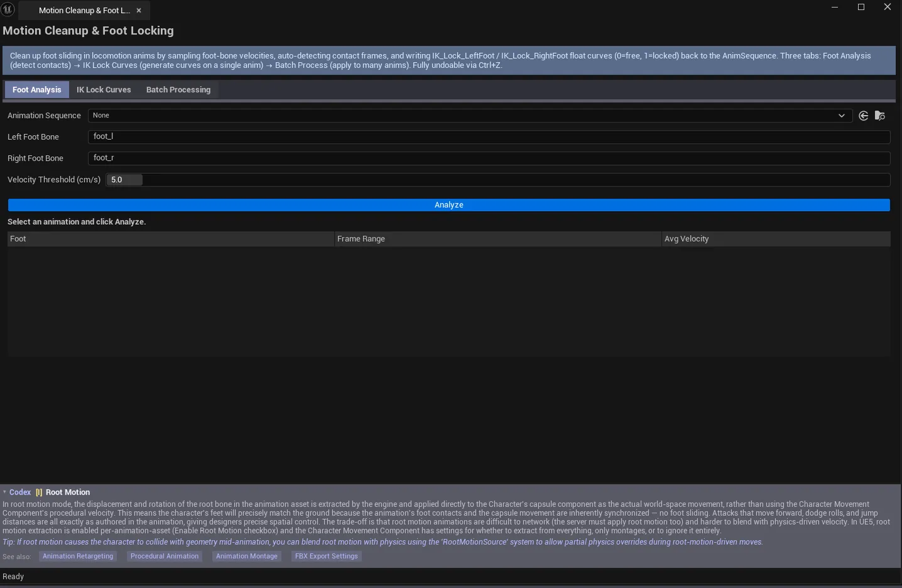Viewport: 902px width, 588px height.
Task: Click the Codex label in the help panel
Action: (20, 493)
